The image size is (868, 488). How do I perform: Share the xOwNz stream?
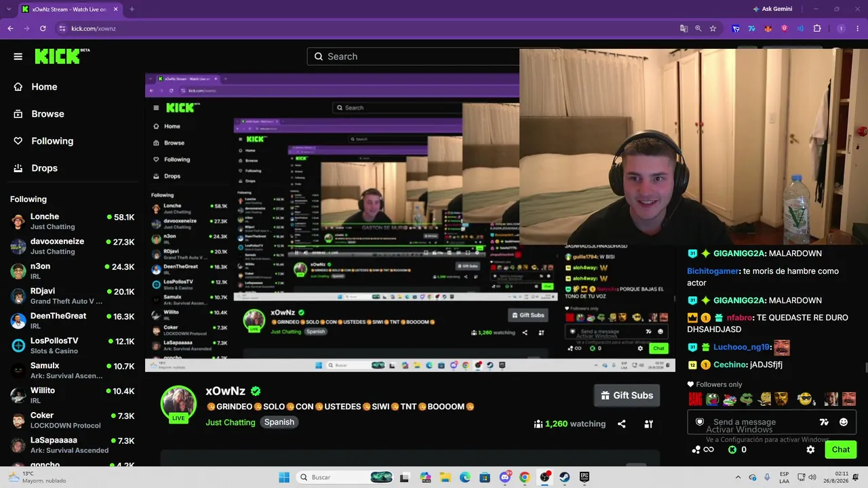622,424
